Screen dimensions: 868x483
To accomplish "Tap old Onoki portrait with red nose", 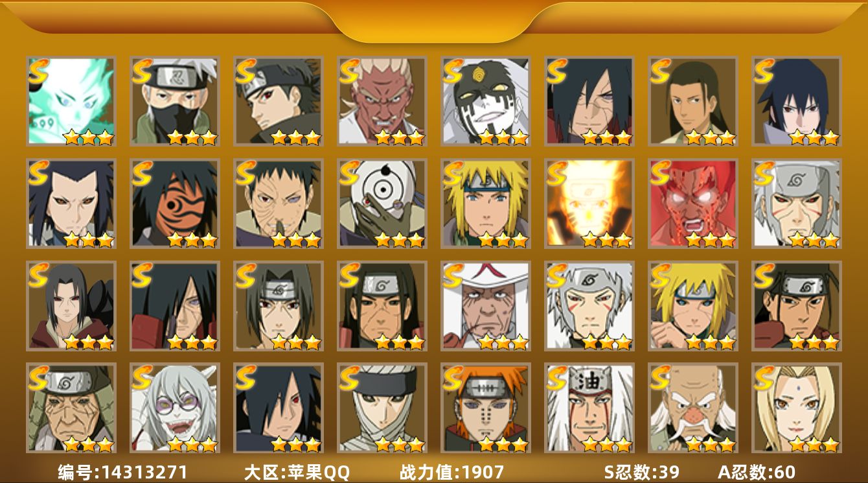I will point(693,408).
